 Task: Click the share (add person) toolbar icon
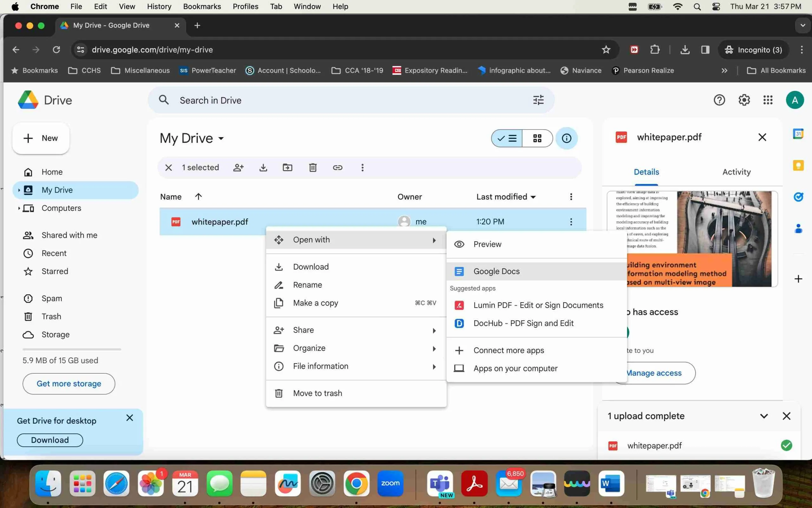[x=238, y=167]
